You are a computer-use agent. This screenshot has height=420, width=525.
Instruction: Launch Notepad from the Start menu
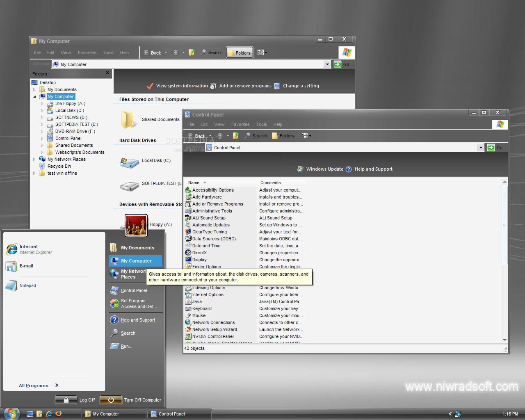pos(21,285)
